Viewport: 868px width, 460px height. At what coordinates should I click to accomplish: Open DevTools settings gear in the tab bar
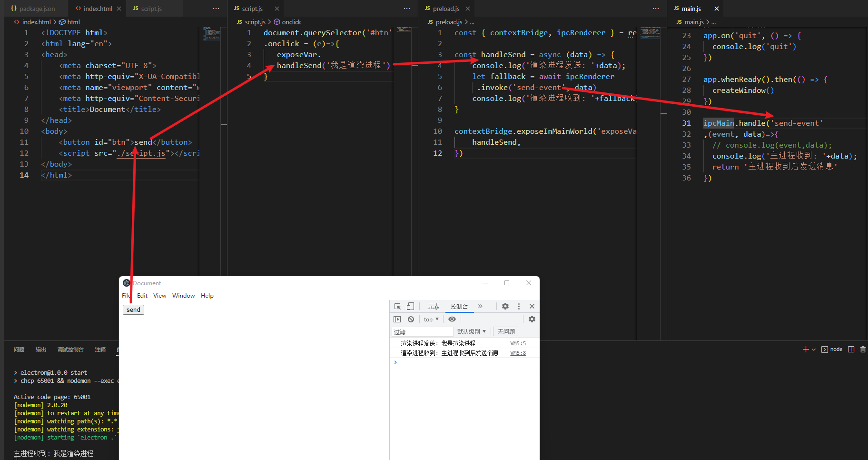[x=505, y=306]
